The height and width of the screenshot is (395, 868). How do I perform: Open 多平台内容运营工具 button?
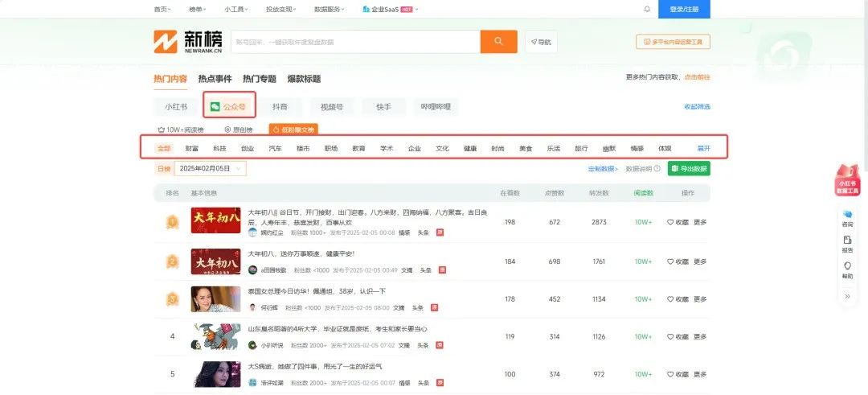point(673,42)
